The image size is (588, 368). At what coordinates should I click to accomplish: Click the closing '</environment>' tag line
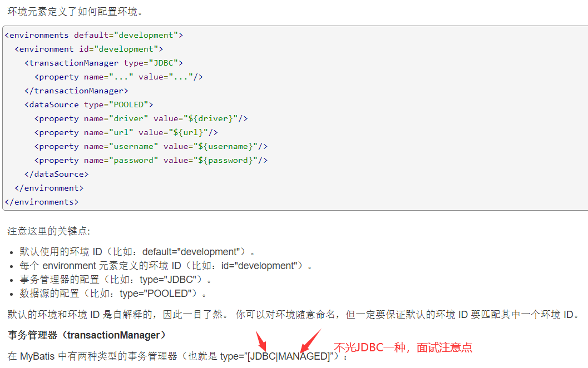tap(49, 188)
